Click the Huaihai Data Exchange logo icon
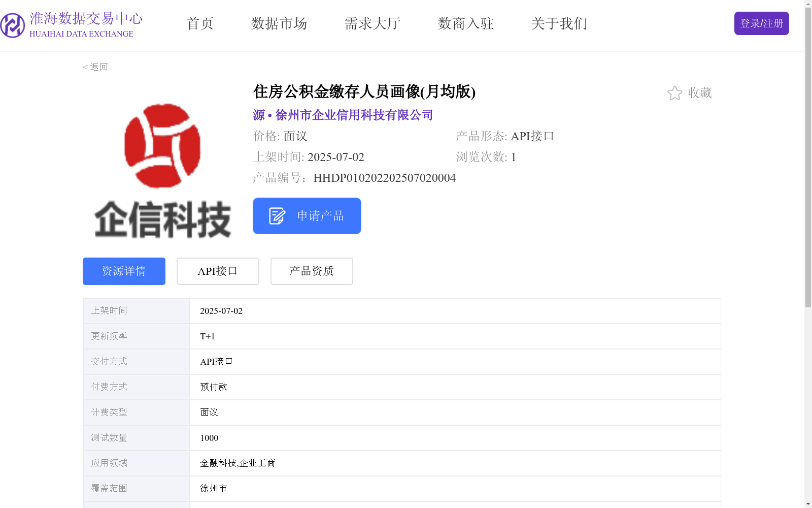 [x=12, y=25]
